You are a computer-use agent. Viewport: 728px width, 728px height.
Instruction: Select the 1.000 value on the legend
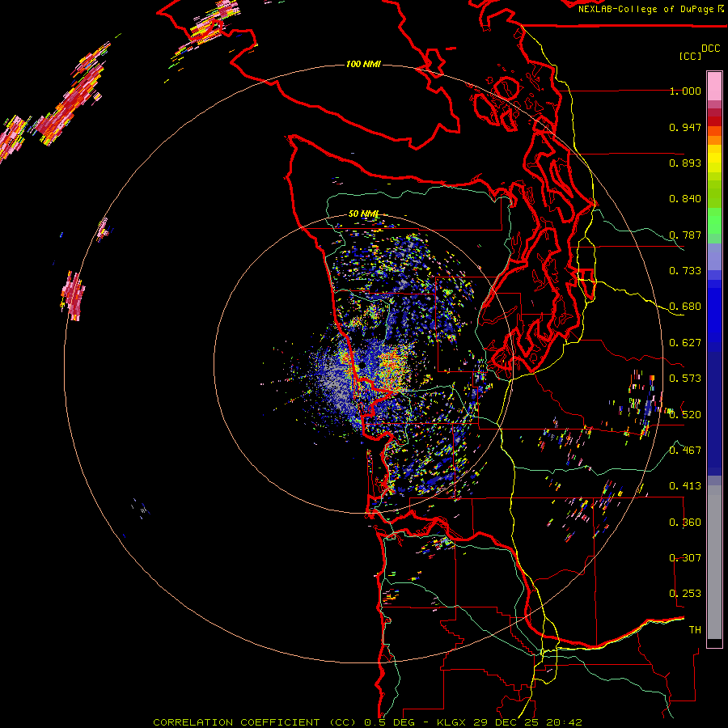685,91
